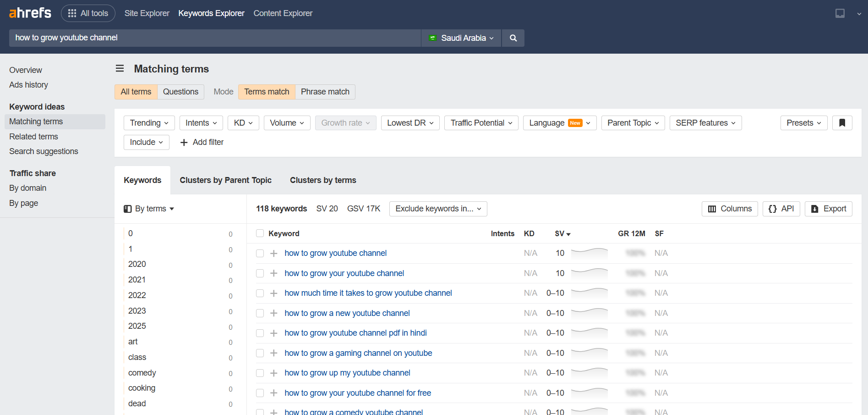Image resolution: width=868 pixels, height=415 pixels.
Task: Check 'grow a gaming channel on youtube' row
Action: pos(260,353)
